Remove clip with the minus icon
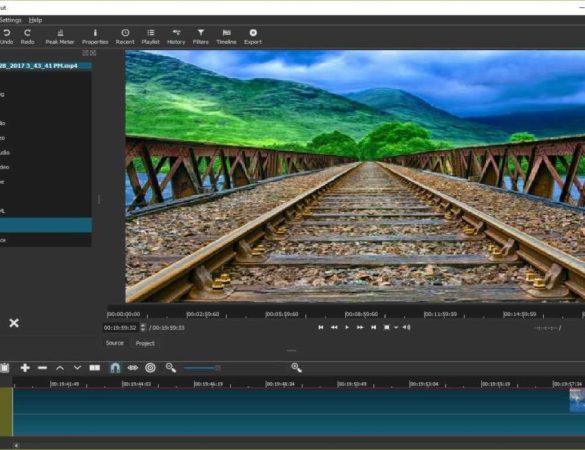The width and height of the screenshot is (585, 450). [43, 368]
